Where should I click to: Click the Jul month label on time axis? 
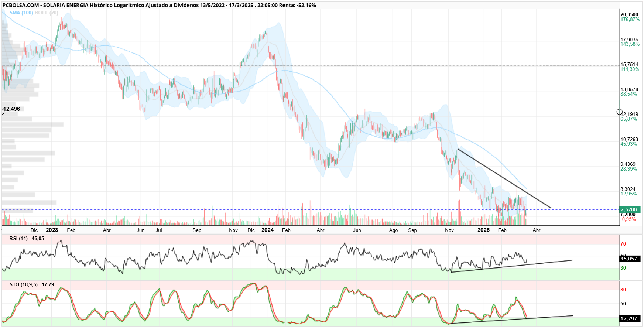click(x=159, y=230)
